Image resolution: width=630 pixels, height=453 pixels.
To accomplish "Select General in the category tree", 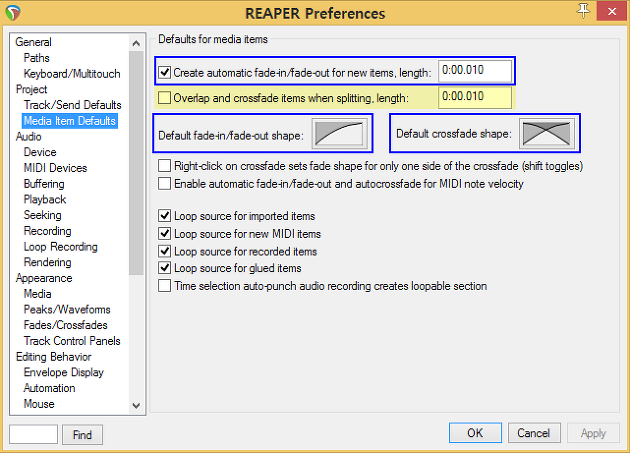I will click(x=33, y=42).
